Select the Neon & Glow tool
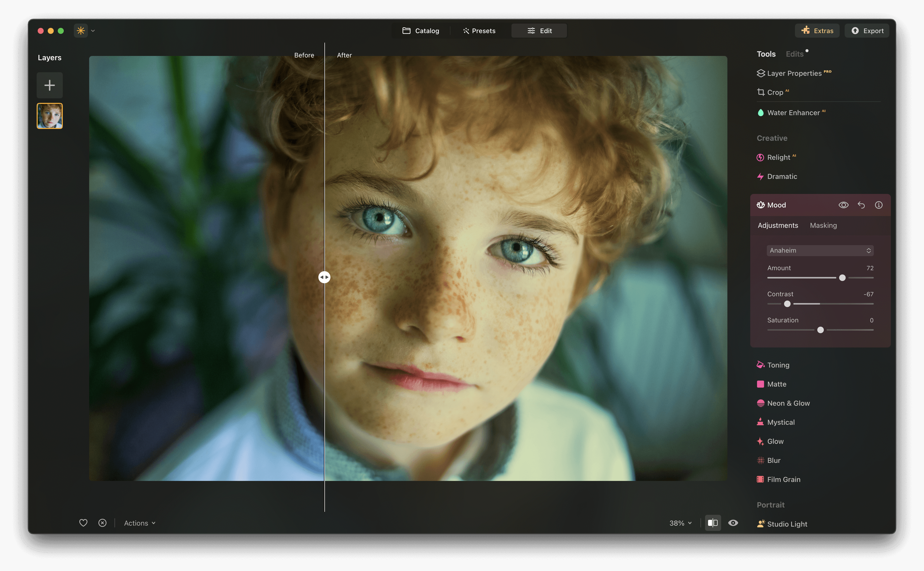The height and width of the screenshot is (571, 924). tap(788, 403)
